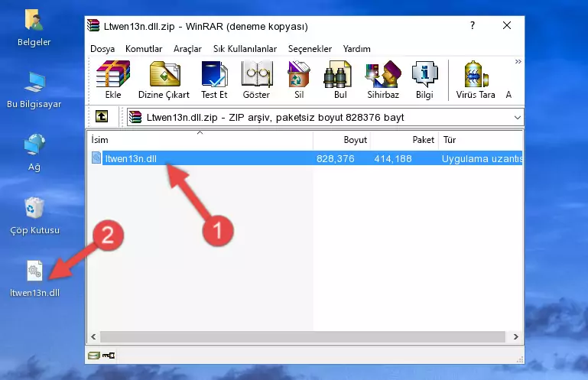The height and width of the screenshot is (380, 588).
Task: Select Ağ network desktop icon
Action: (x=34, y=153)
